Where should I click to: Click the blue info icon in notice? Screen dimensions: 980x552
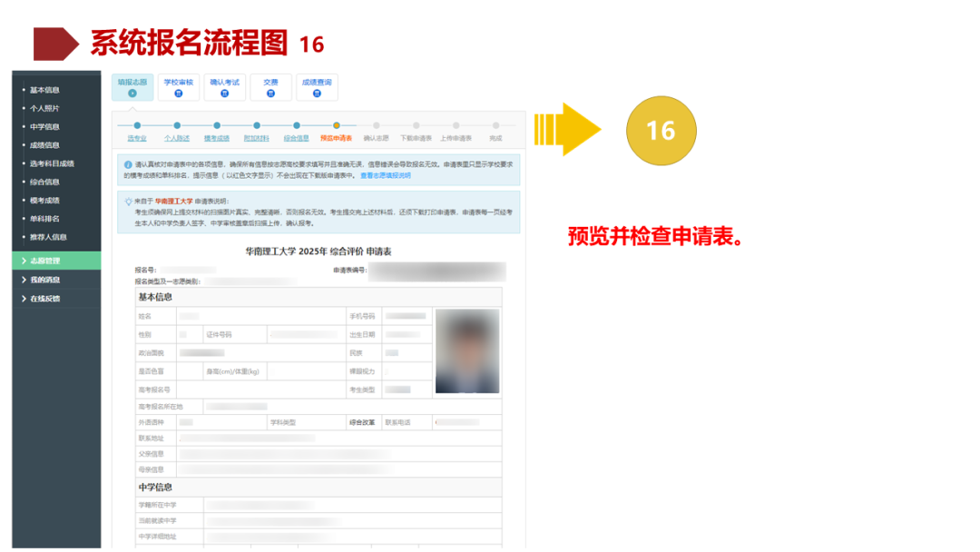click(x=128, y=165)
